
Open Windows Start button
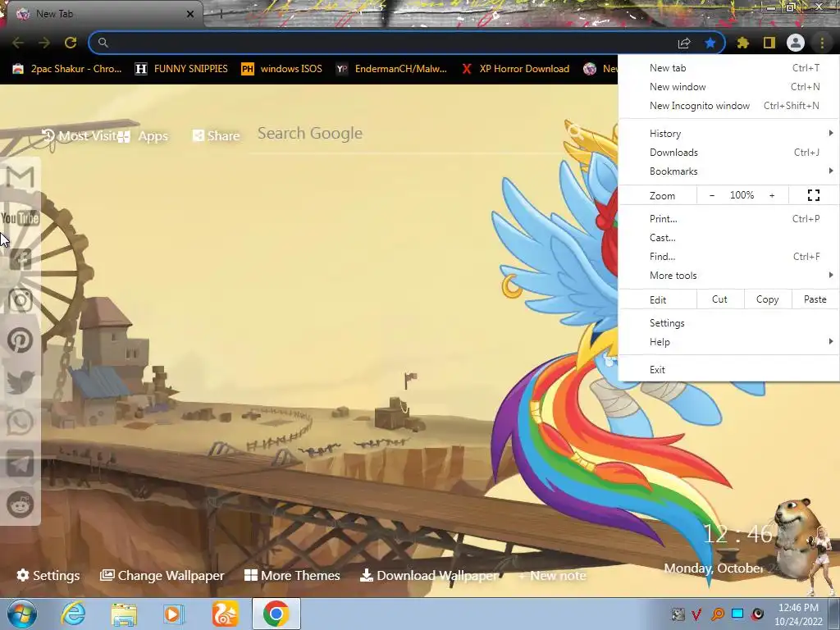pos(22,614)
